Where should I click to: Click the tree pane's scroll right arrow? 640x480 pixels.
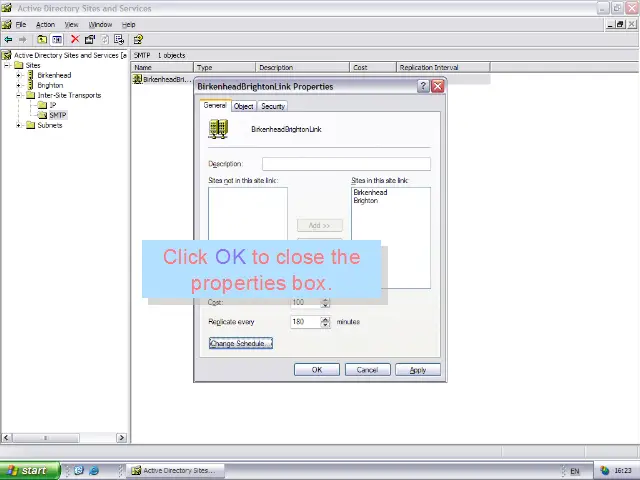click(121, 438)
